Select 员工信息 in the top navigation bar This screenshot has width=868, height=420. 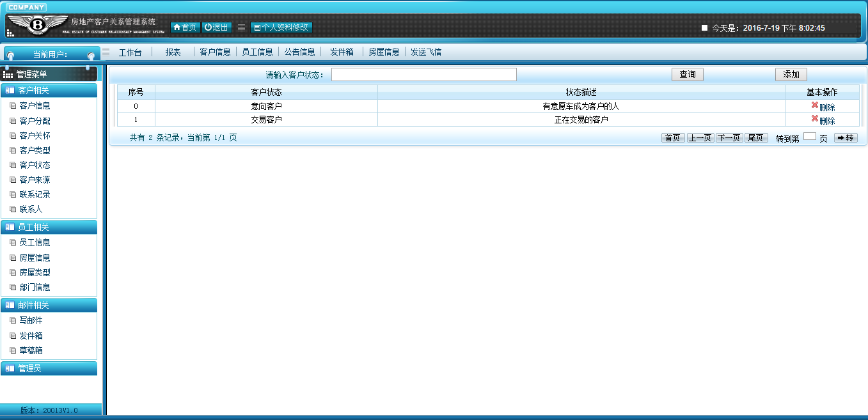257,52
